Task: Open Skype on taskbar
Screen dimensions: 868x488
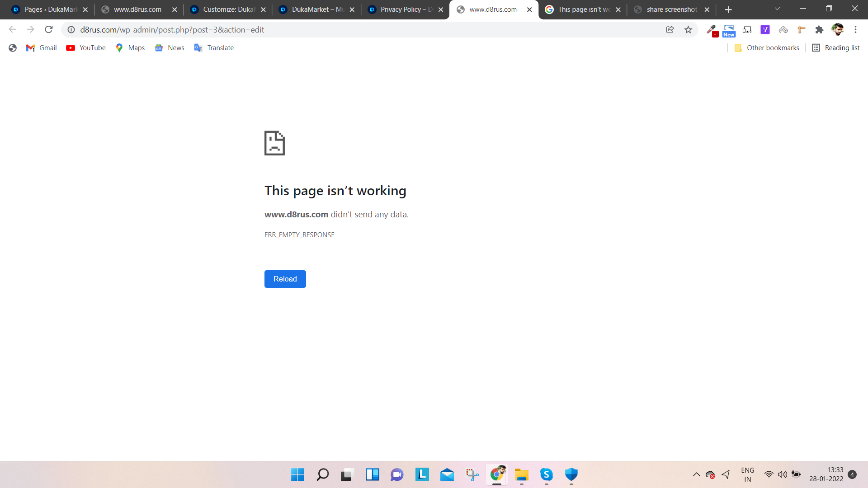Action: point(547,474)
